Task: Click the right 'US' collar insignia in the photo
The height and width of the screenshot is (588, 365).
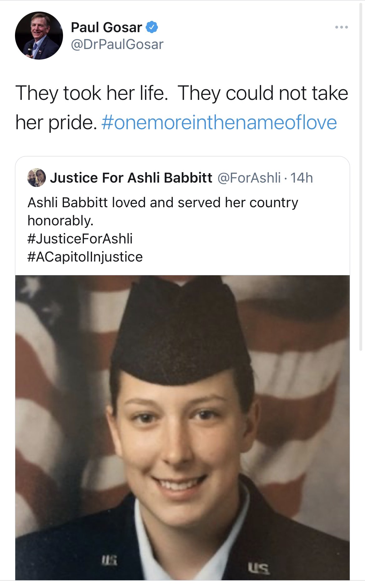Action: point(259,569)
